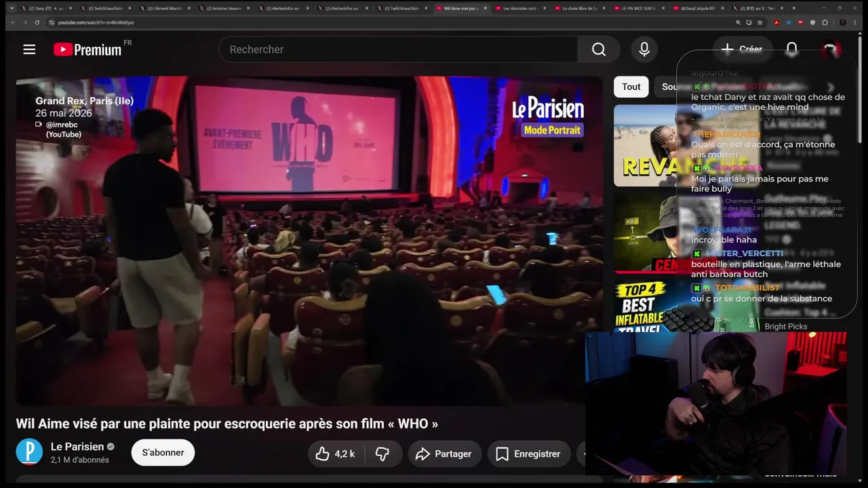Go back with the browser back arrow
This screenshot has width=868, height=488.
click(x=12, y=22)
